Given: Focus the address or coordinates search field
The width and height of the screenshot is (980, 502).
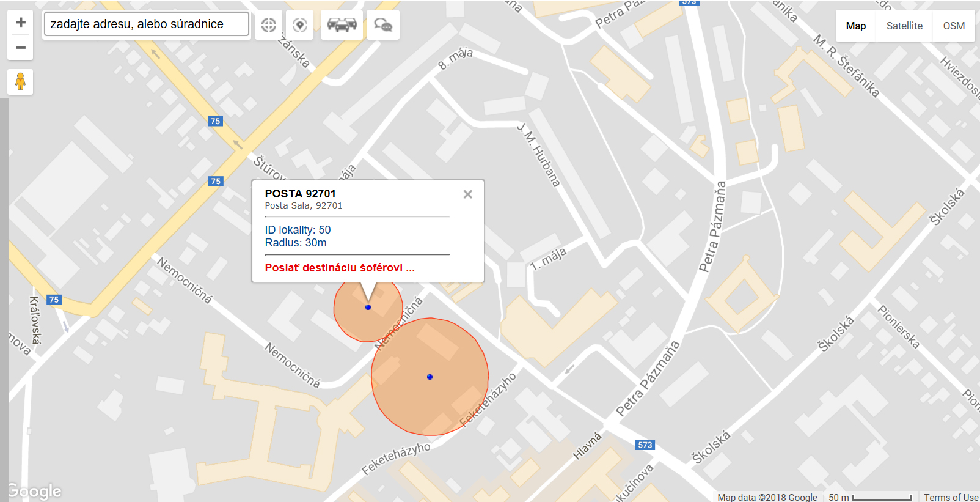Looking at the screenshot, I should point(147,24).
